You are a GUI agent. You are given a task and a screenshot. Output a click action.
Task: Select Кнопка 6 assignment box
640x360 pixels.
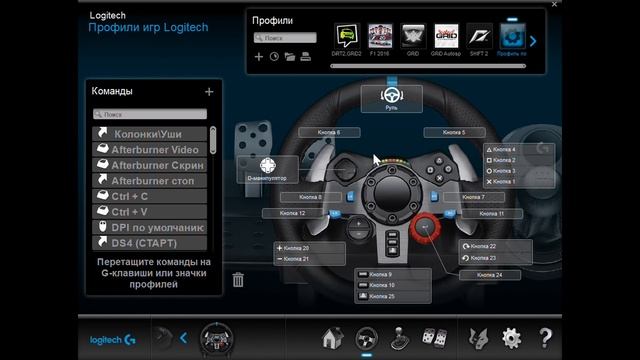329,132
